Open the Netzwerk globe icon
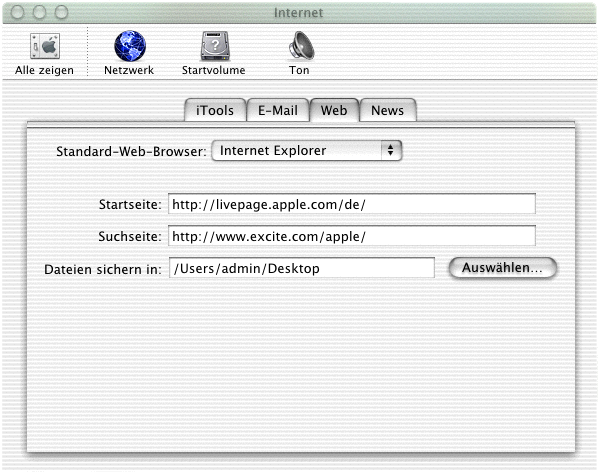Image resolution: width=599 pixels, height=472 pixels. (x=130, y=46)
